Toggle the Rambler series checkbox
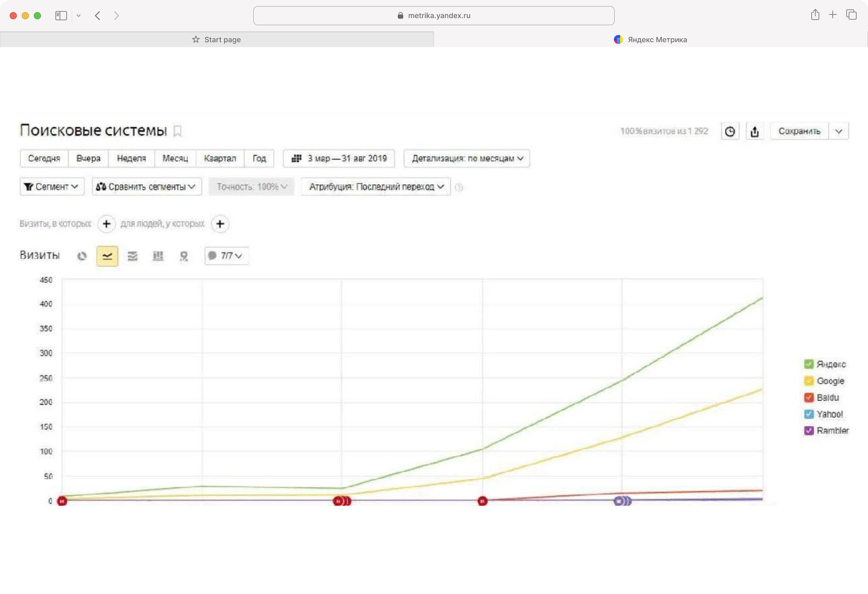The image size is (868, 594). [809, 431]
